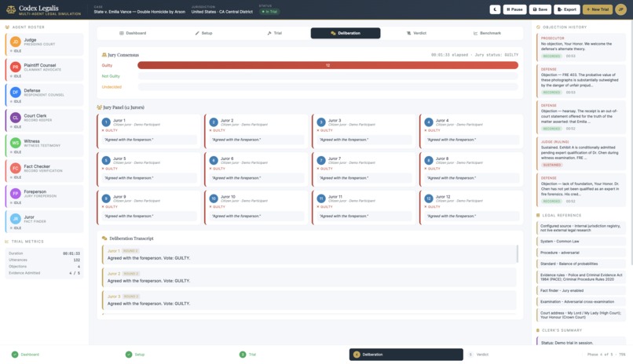The height and width of the screenshot is (364, 633).
Task: Click the transcript scrollbar
Action: coord(517,254)
